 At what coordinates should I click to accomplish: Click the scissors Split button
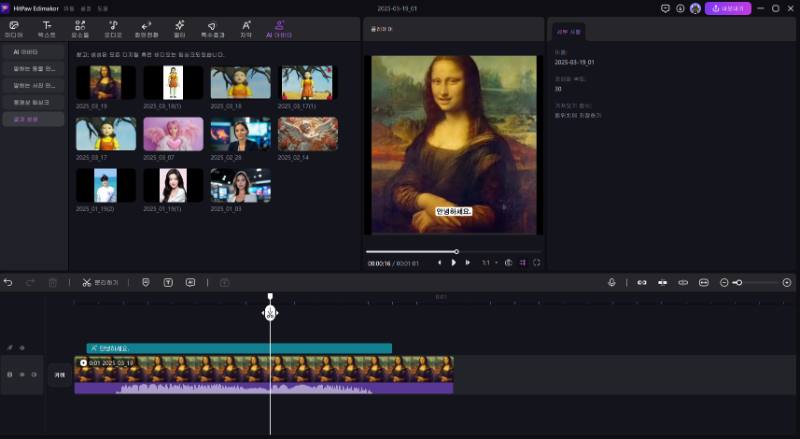[100, 282]
